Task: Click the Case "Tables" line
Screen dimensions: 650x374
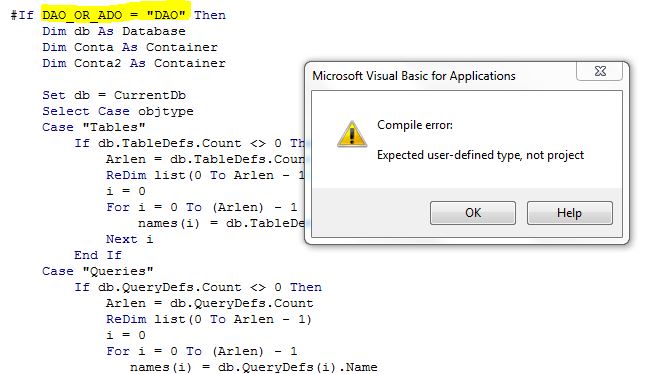Action: pyautogui.click(x=94, y=127)
